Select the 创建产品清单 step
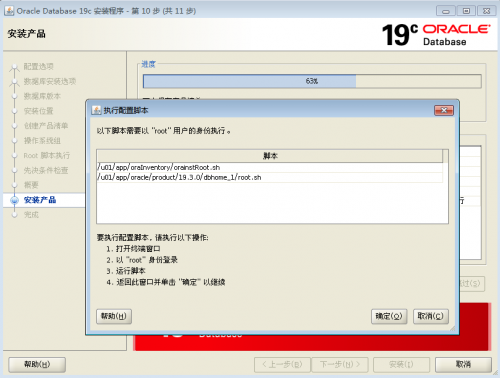 pyautogui.click(x=46, y=126)
